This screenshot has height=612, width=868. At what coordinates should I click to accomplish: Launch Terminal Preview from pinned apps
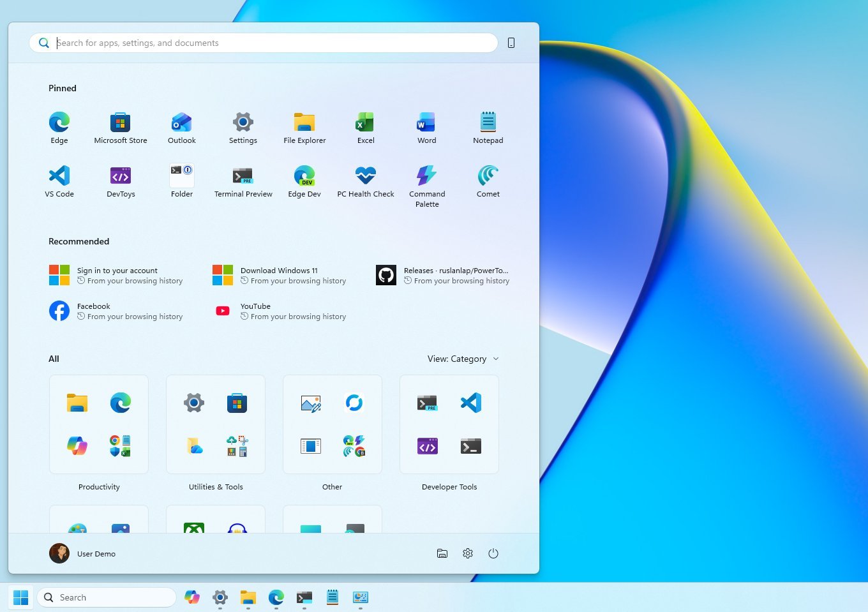point(243,179)
